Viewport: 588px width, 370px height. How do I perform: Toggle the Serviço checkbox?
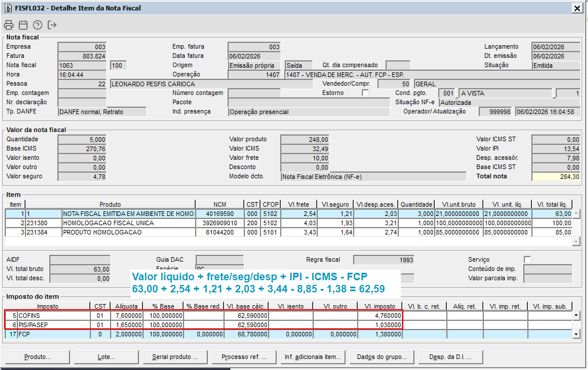click(x=527, y=259)
